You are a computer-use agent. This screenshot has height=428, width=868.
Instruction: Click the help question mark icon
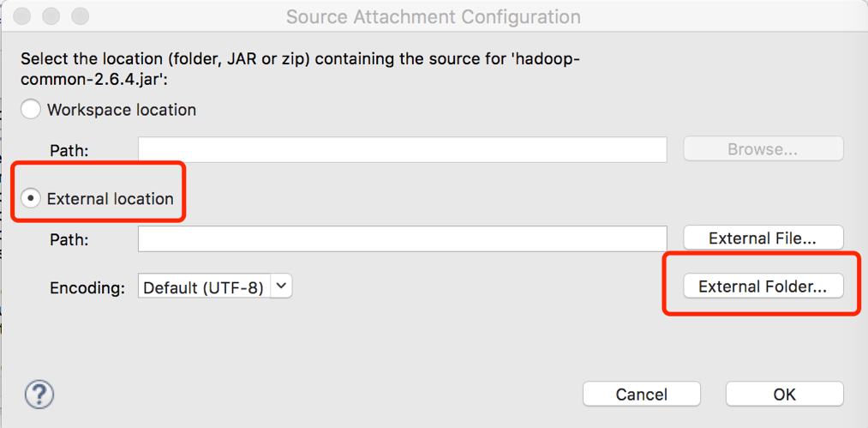[39, 395]
